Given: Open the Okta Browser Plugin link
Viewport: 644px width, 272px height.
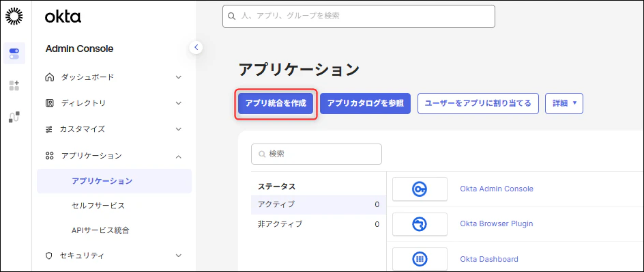Looking at the screenshot, I should tap(497, 224).
